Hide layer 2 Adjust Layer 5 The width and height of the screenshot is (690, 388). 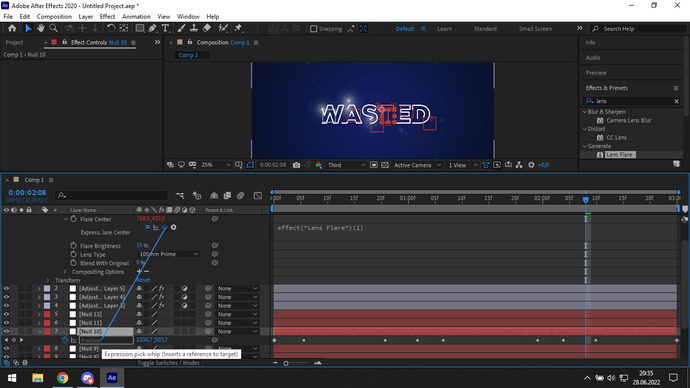click(x=6, y=289)
